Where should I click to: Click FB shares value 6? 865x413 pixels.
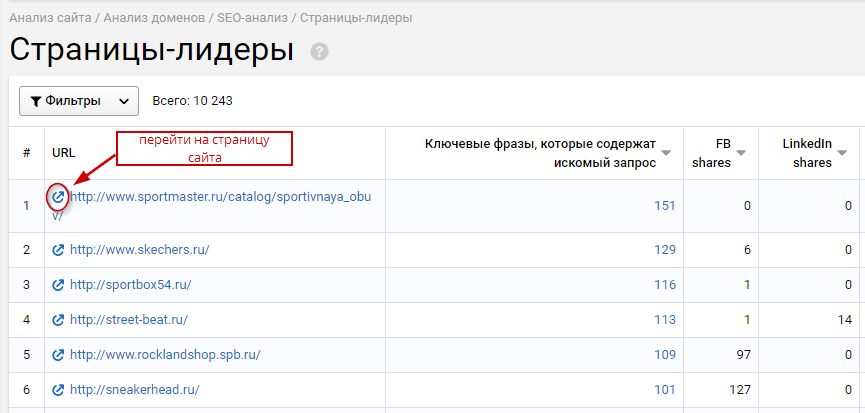747,250
